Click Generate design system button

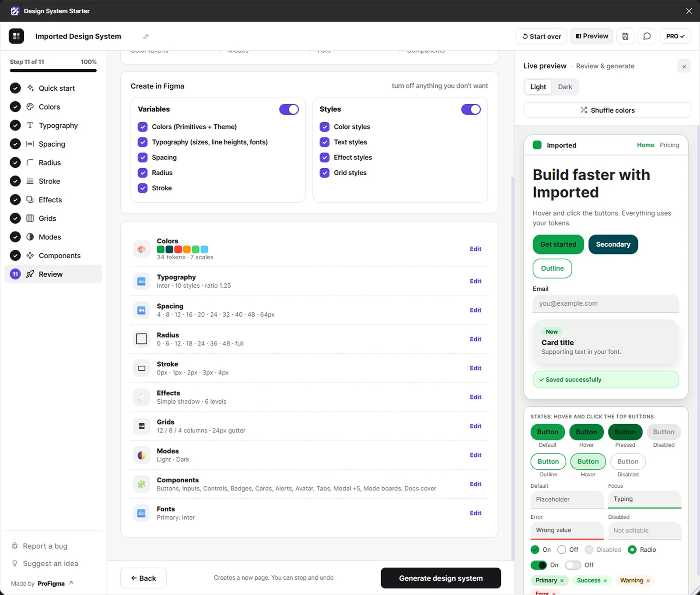[441, 578]
